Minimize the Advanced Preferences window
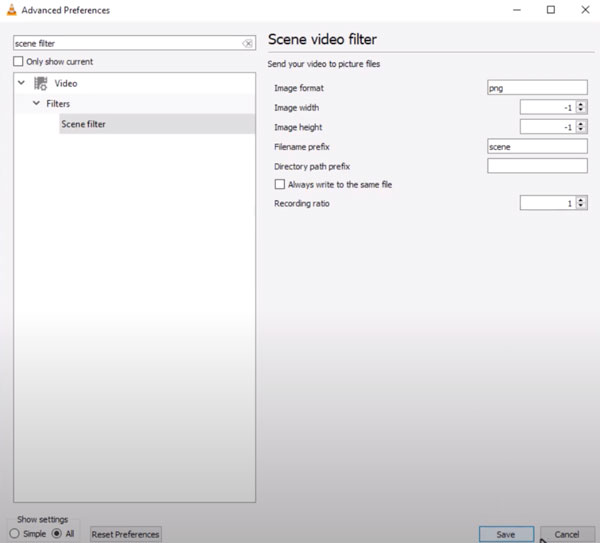Image resolution: width=600 pixels, height=543 pixels. (x=517, y=10)
